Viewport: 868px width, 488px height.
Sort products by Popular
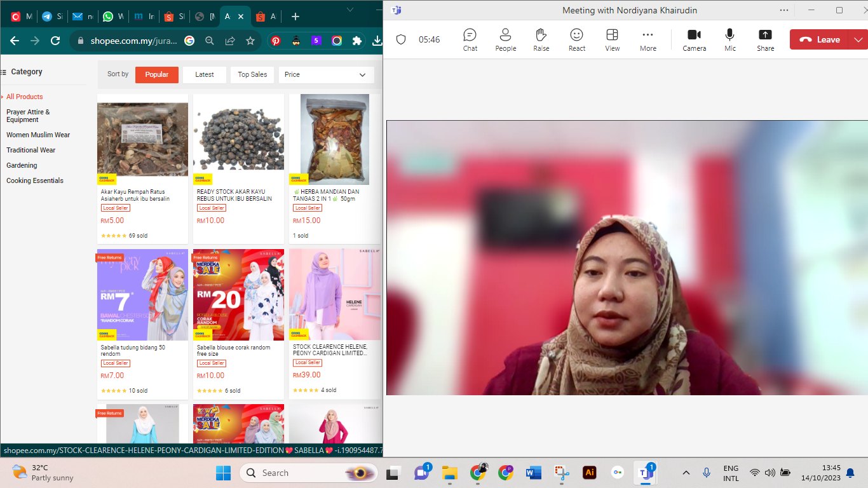point(157,74)
